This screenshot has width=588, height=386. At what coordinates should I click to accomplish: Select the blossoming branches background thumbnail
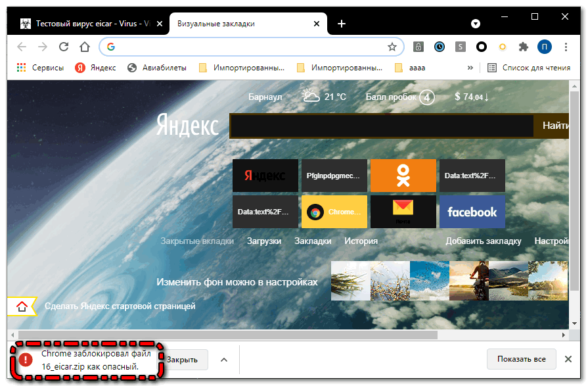tap(390, 281)
